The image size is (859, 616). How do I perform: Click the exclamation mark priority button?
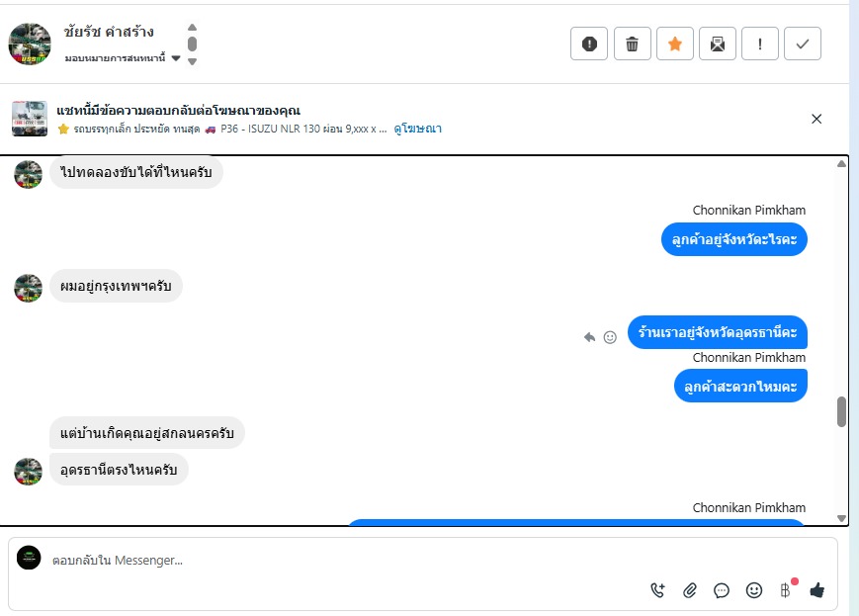760,44
